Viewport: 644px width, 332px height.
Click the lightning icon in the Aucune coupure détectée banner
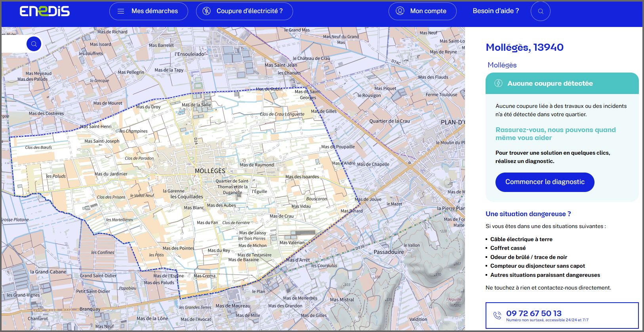pos(499,83)
